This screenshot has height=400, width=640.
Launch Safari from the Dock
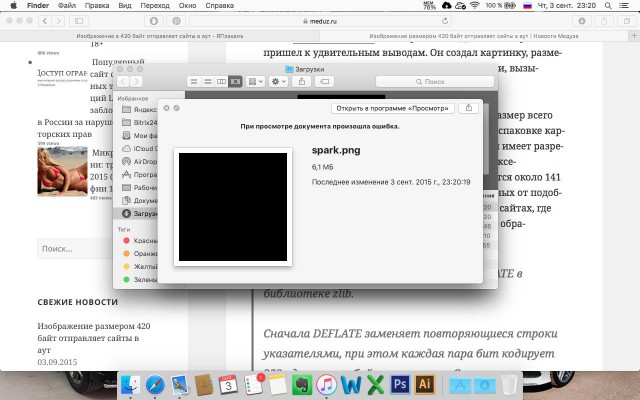point(155,384)
